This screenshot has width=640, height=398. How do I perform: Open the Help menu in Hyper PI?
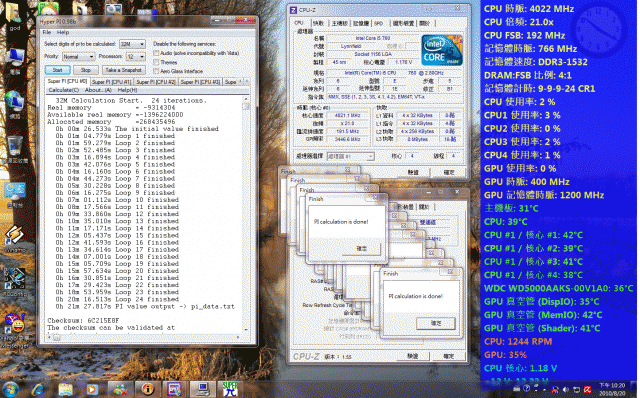(x=63, y=32)
